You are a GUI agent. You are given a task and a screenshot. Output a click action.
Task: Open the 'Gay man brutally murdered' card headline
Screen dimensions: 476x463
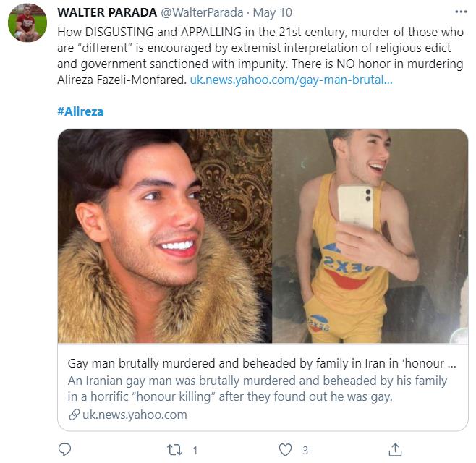(262, 364)
